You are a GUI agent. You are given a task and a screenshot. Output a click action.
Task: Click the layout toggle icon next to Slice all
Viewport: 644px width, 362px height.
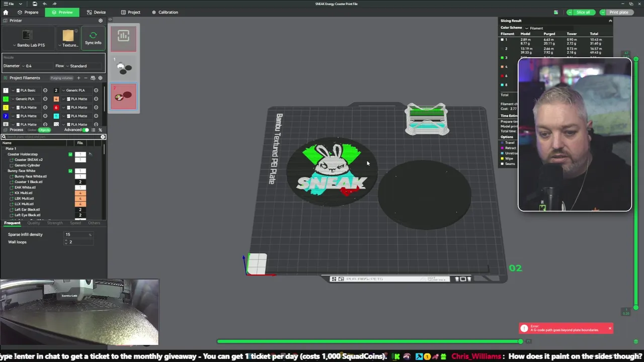pos(556,12)
